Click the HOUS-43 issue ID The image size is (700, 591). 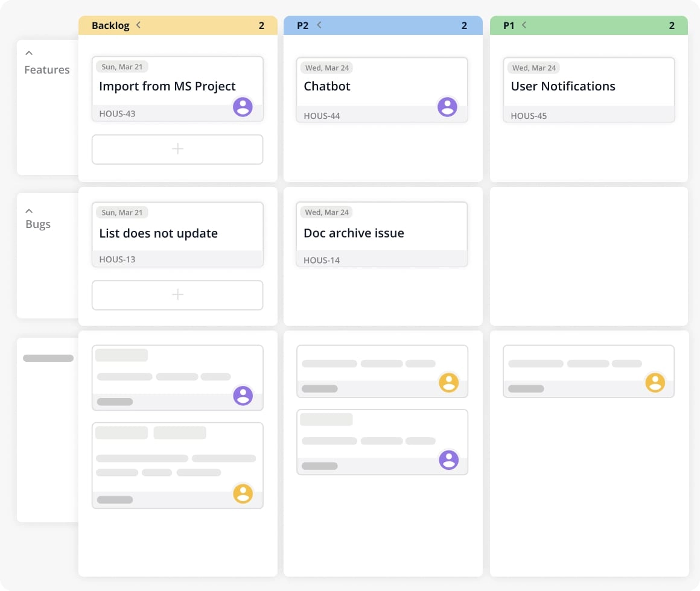click(x=117, y=113)
